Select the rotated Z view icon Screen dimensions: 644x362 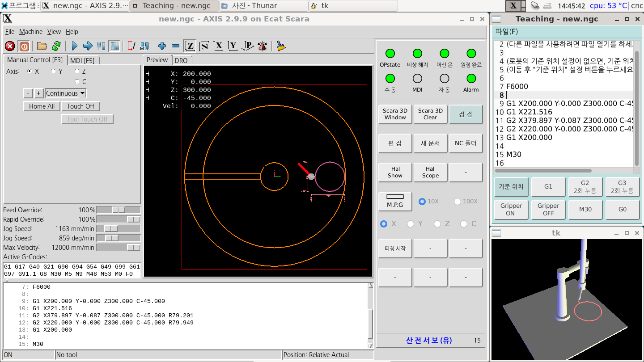(x=204, y=46)
